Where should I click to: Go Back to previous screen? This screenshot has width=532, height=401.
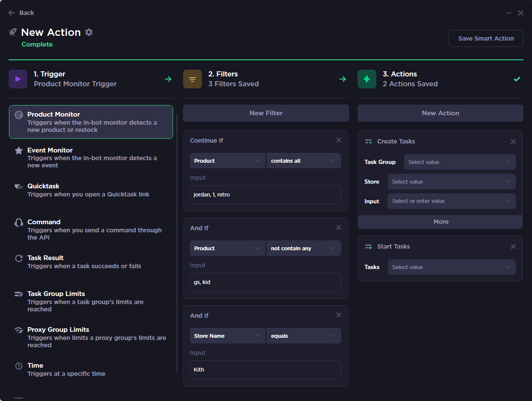click(21, 13)
